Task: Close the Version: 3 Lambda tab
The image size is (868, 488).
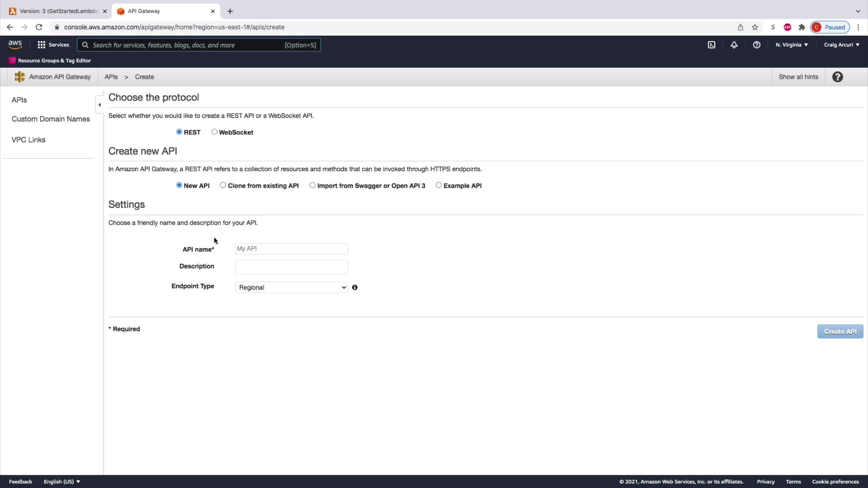Action: (x=104, y=11)
